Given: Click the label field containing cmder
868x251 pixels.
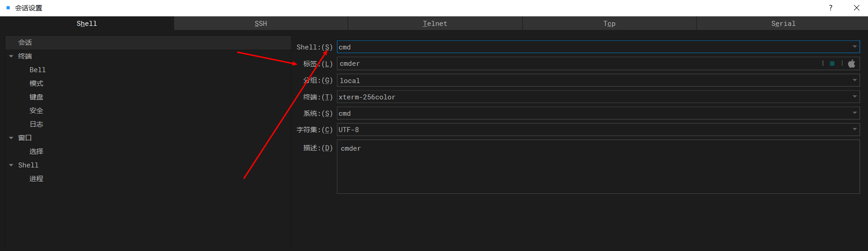Looking at the screenshot, I should coord(576,64).
